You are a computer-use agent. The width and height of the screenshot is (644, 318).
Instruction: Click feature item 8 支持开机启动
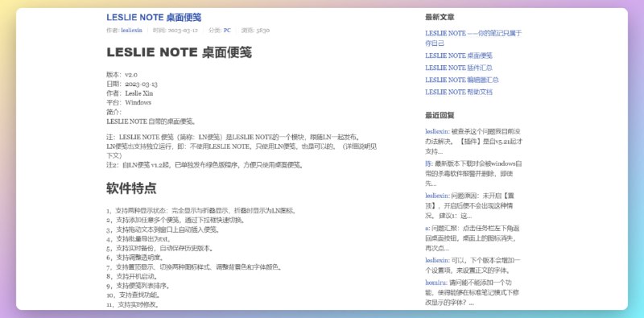132,276
